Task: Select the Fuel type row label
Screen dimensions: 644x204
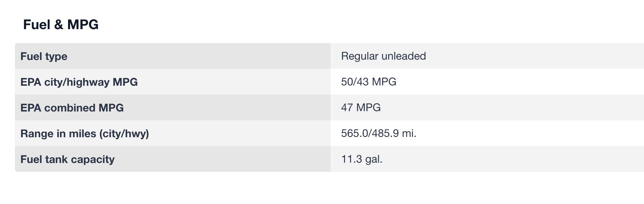Action: [44, 56]
